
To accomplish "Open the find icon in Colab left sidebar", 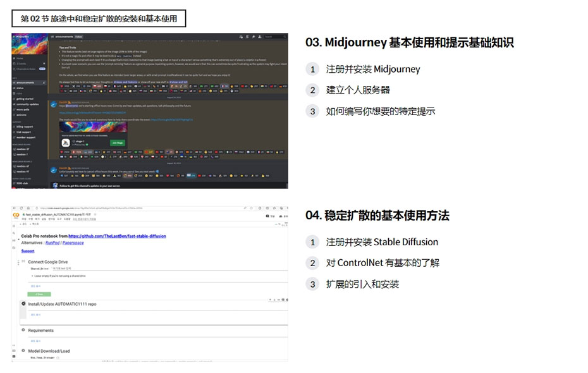I will 14,233.
